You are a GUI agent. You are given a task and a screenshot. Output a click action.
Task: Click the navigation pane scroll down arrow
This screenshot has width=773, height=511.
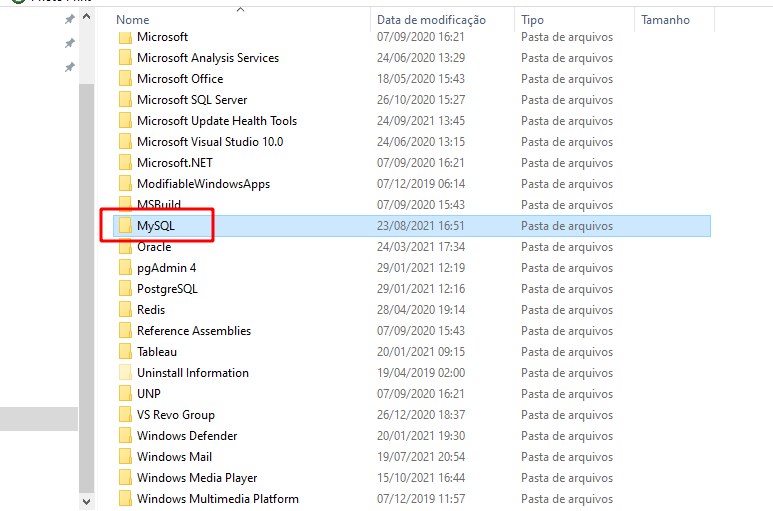(x=86, y=502)
